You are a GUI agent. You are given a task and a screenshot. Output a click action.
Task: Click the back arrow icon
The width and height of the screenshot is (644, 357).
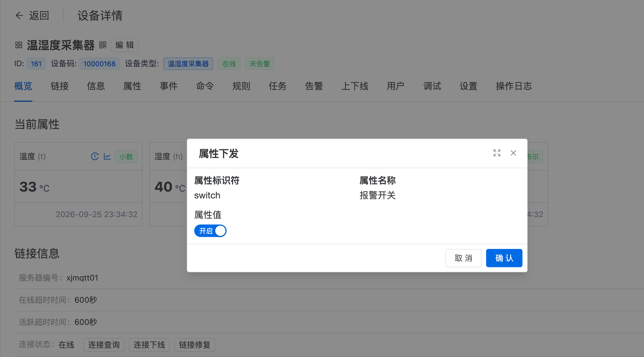pyautogui.click(x=19, y=15)
